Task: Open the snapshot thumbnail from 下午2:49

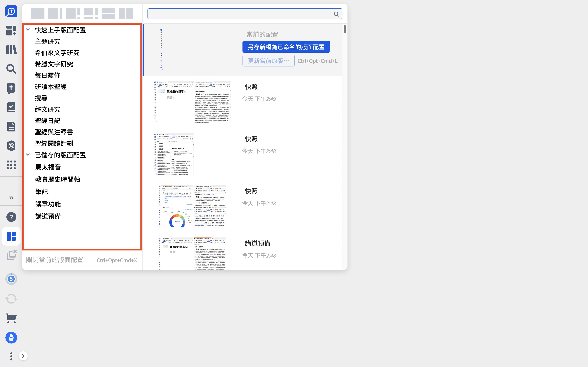Action: tap(192, 102)
